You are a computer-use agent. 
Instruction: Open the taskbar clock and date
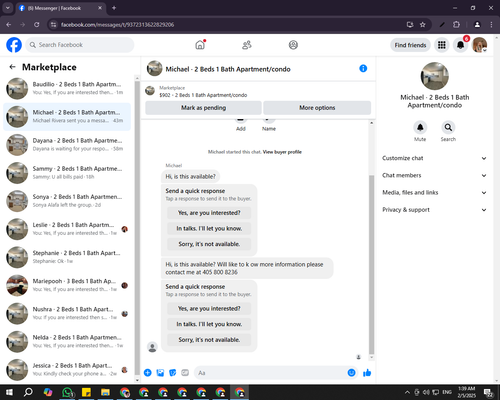(466, 392)
